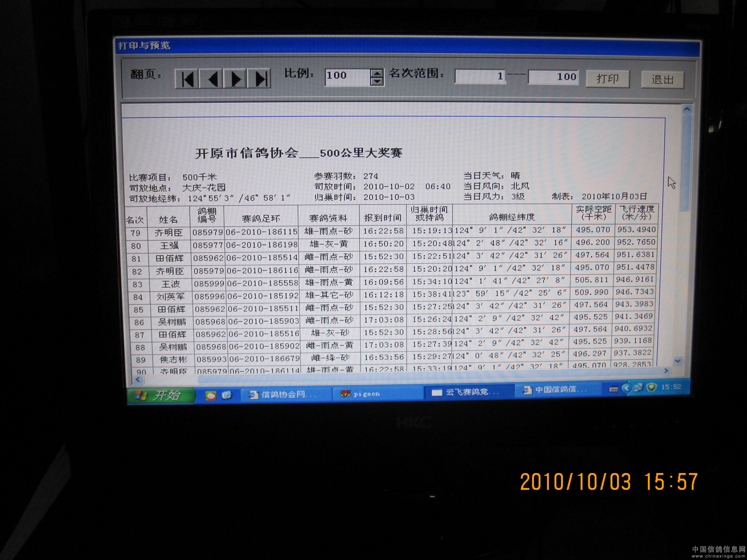The image size is (747, 560).
Task: Go to the next page
Action: coord(235,79)
